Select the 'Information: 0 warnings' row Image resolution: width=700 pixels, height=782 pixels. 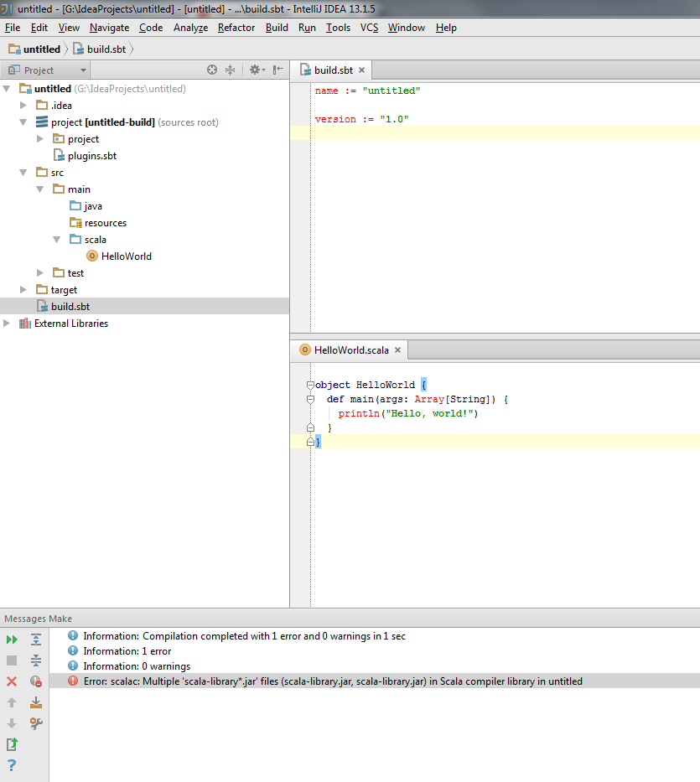point(374,666)
